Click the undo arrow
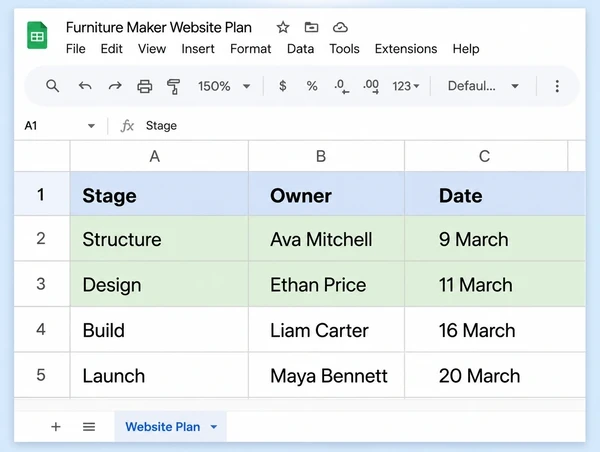600x452 pixels. pos(85,86)
